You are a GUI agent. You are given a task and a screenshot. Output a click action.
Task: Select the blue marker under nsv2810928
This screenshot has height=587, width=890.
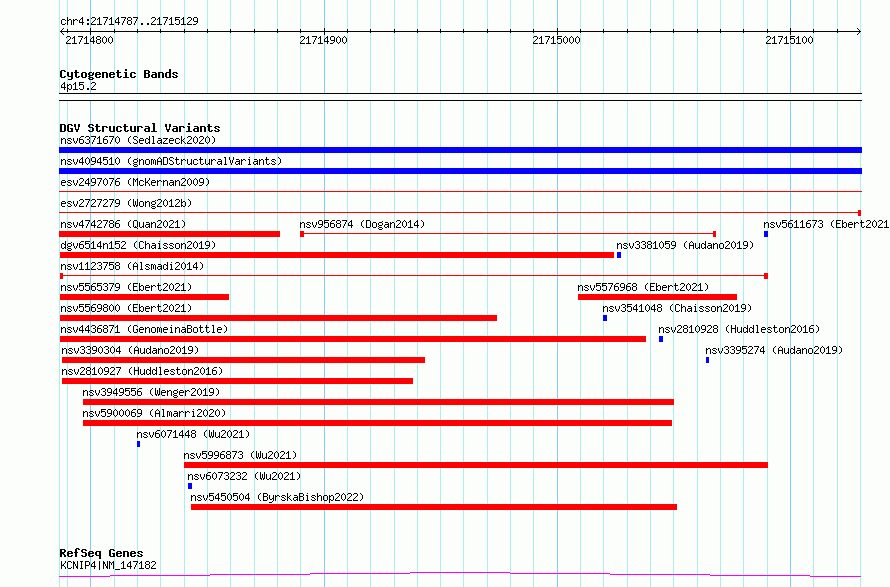pyautogui.click(x=661, y=339)
